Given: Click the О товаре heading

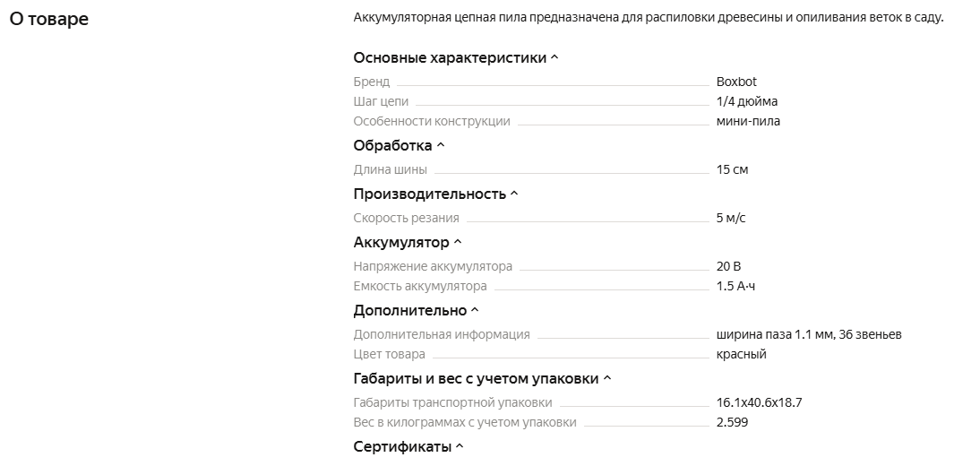Looking at the screenshot, I should 48,19.
